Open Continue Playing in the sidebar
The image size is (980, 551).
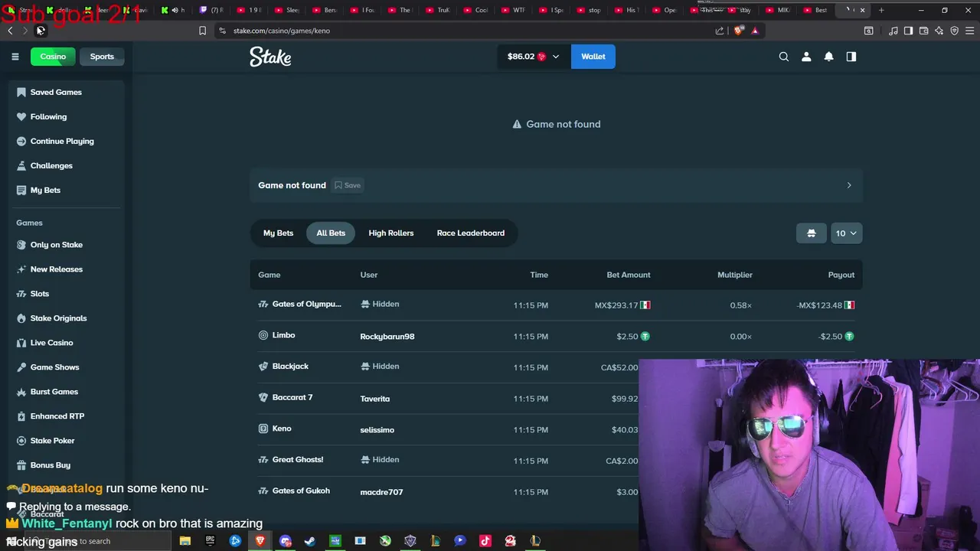(62, 141)
